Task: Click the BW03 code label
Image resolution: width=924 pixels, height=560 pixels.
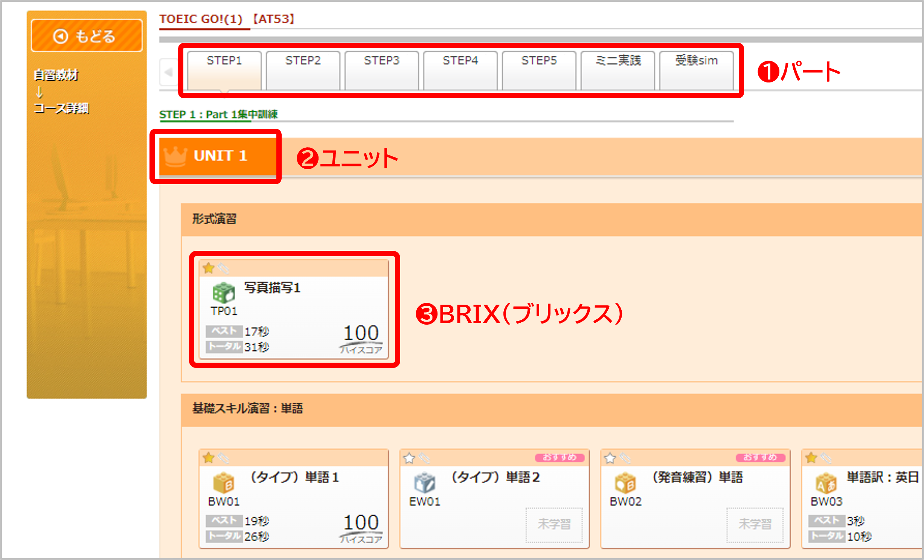Action: pos(826,501)
